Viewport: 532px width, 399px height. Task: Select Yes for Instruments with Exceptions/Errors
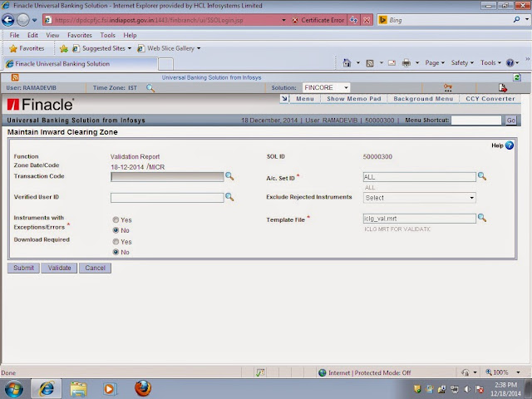pos(116,219)
